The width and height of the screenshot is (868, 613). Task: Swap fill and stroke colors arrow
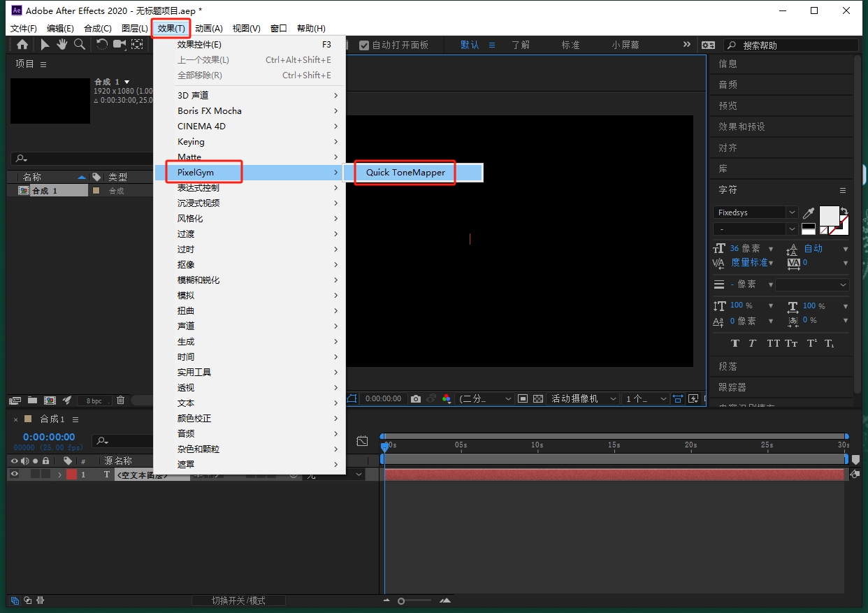pyautogui.click(x=844, y=210)
